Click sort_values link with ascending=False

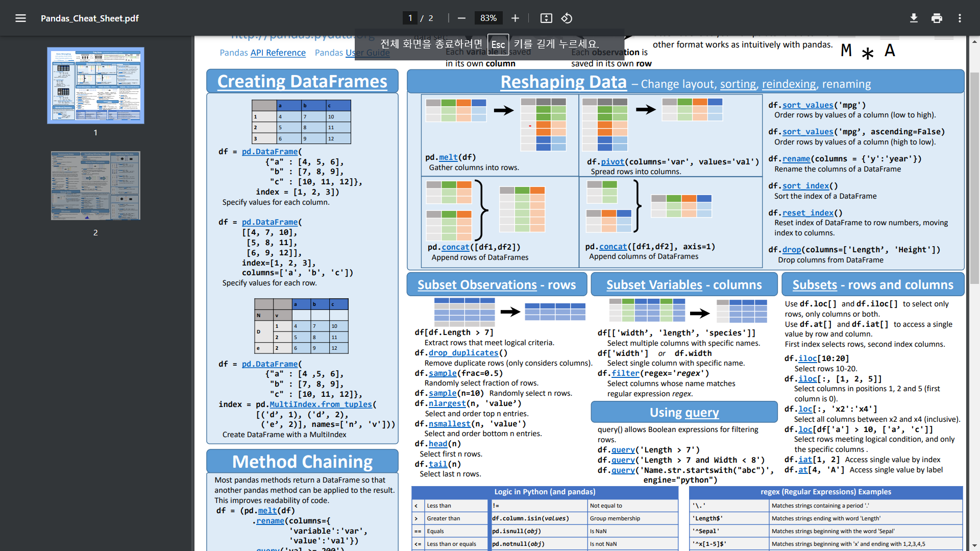tap(807, 132)
